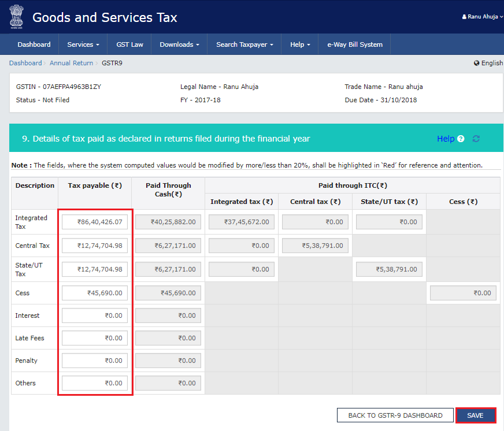This screenshot has height=431, width=504.
Task: Click the question mark help icon
Action: tap(461, 139)
